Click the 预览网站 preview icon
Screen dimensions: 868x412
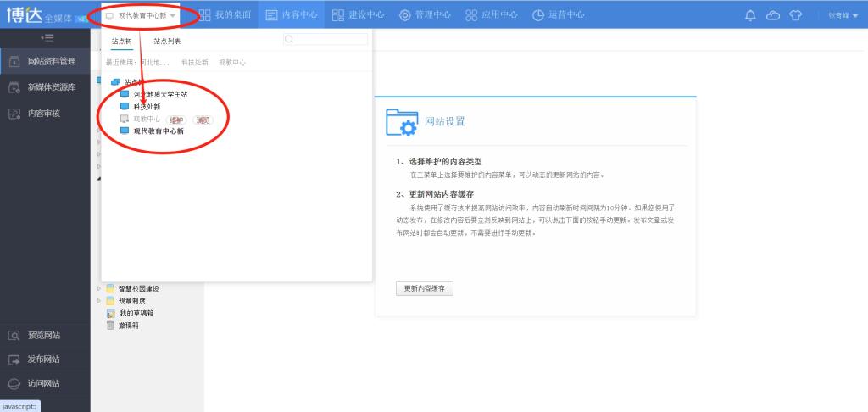pyautogui.click(x=14, y=335)
